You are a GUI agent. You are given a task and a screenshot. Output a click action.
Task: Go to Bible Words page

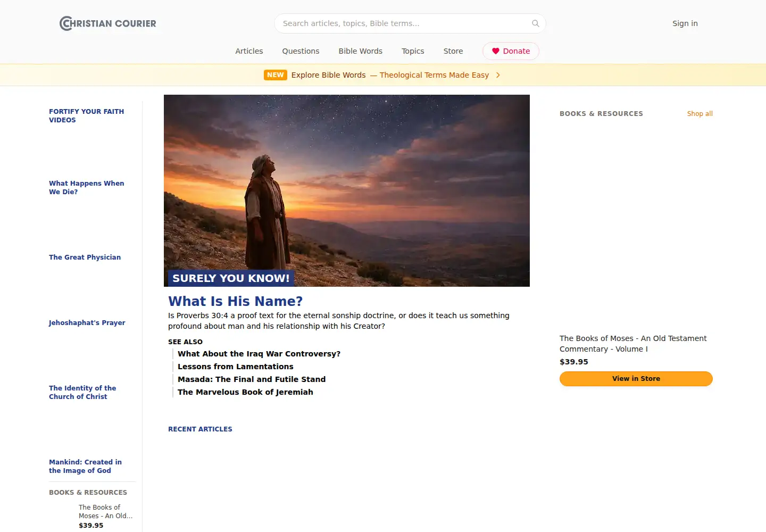(361, 51)
